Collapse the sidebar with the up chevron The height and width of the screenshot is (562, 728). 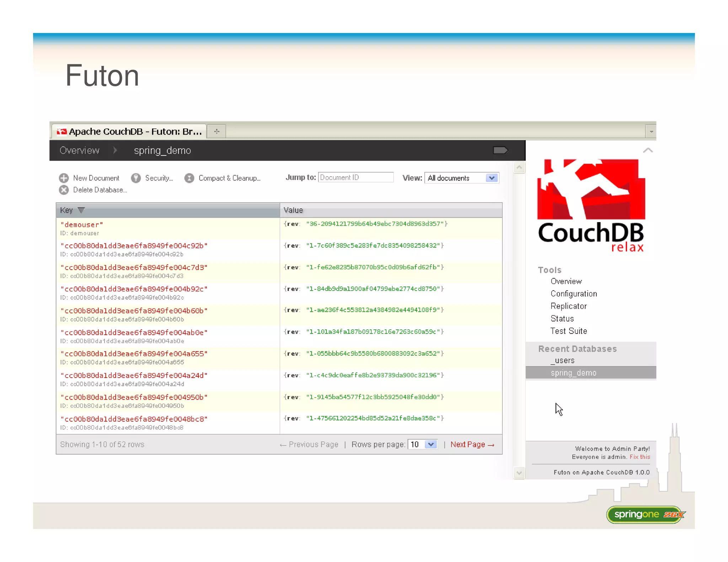[x=648, y=150]
